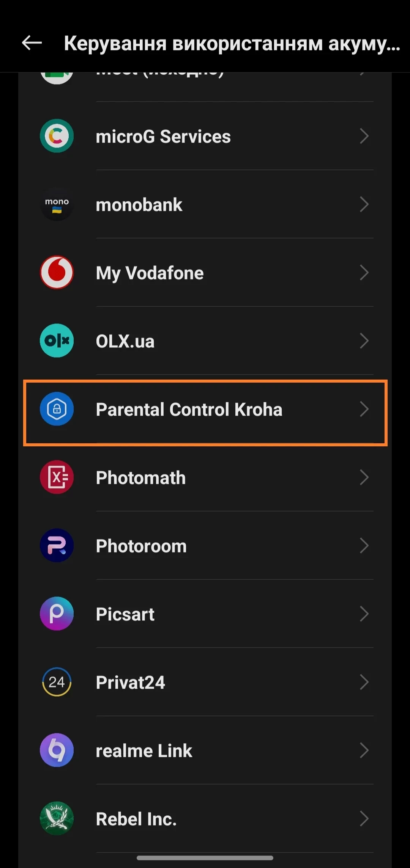Tap the My Vodafone red icon
Viewport: 410px width, 868px height.
[57, 273]
